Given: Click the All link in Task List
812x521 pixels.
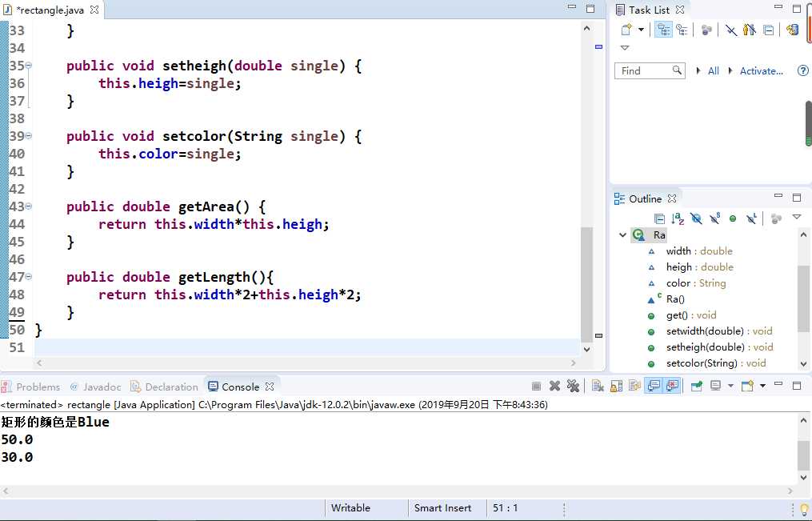Looking at the screenshot, I should [x=713, y=71].
